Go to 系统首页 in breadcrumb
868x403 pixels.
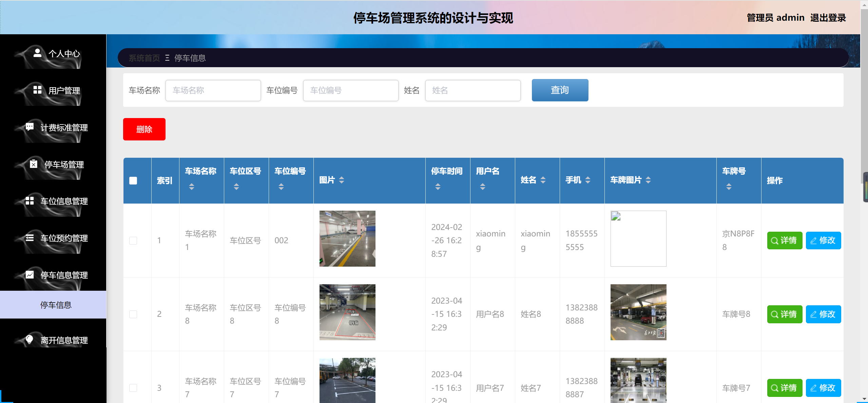click(144, 58)
